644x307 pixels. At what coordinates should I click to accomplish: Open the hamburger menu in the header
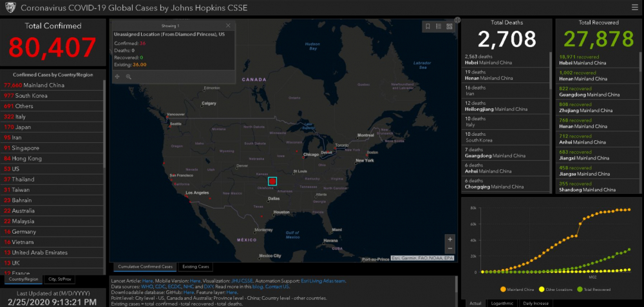pos(634,7)
